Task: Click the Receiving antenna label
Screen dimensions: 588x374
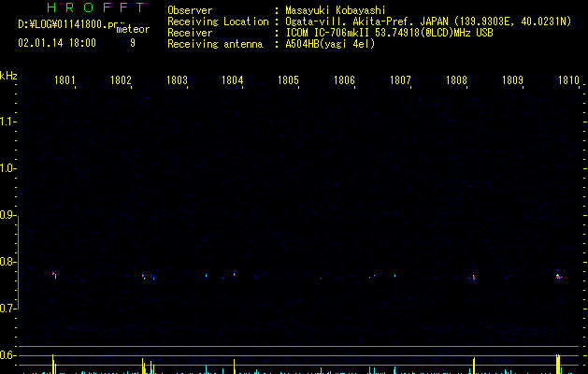Action: pos(215,44)
